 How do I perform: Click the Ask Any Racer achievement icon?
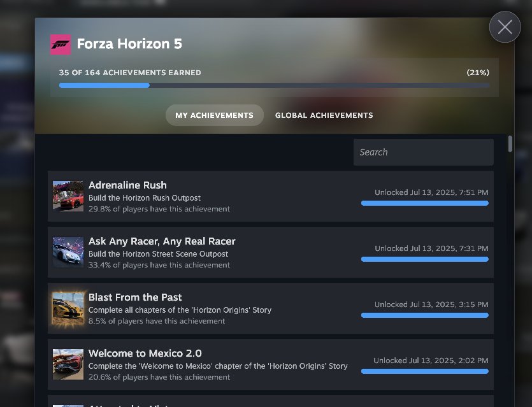68,252
